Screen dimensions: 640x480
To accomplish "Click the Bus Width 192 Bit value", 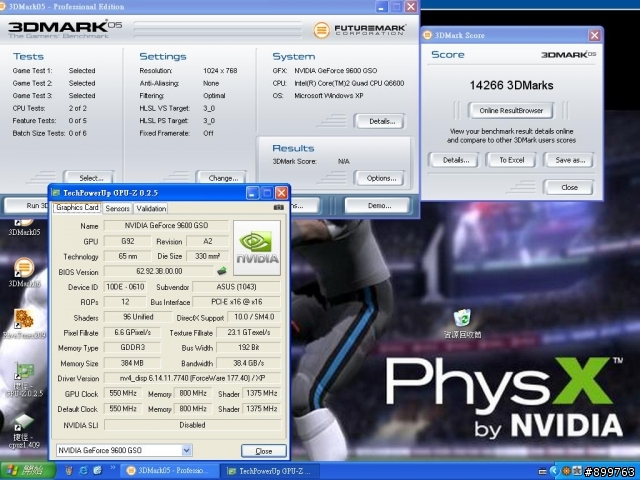I will coord(249,347).
